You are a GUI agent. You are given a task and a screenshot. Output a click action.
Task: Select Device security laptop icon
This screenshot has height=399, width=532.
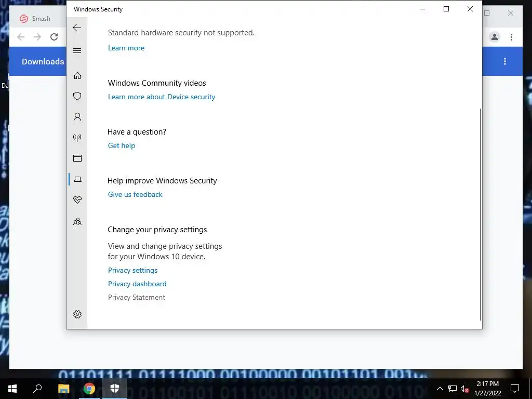pyautogui.click(x=77, y=179)
